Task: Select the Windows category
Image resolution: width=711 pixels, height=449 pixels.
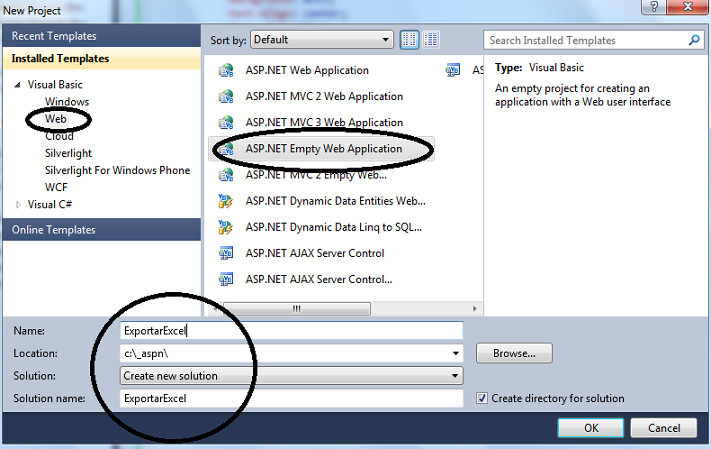Action: (x=67, y=102)
